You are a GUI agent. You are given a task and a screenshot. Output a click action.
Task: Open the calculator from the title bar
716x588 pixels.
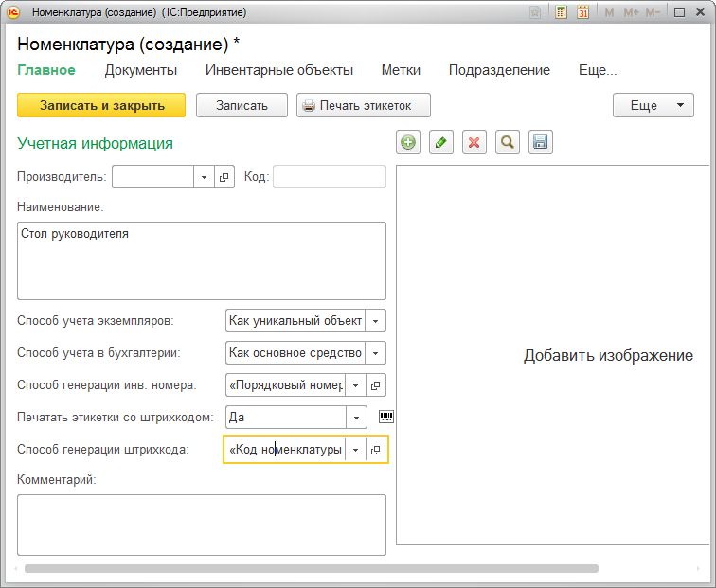point(562,13)
